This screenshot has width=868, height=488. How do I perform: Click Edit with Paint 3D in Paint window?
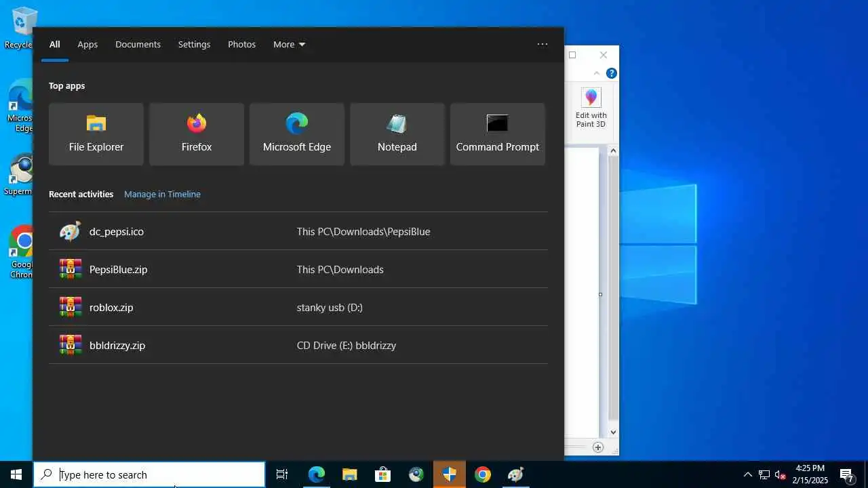click(591, 108)
